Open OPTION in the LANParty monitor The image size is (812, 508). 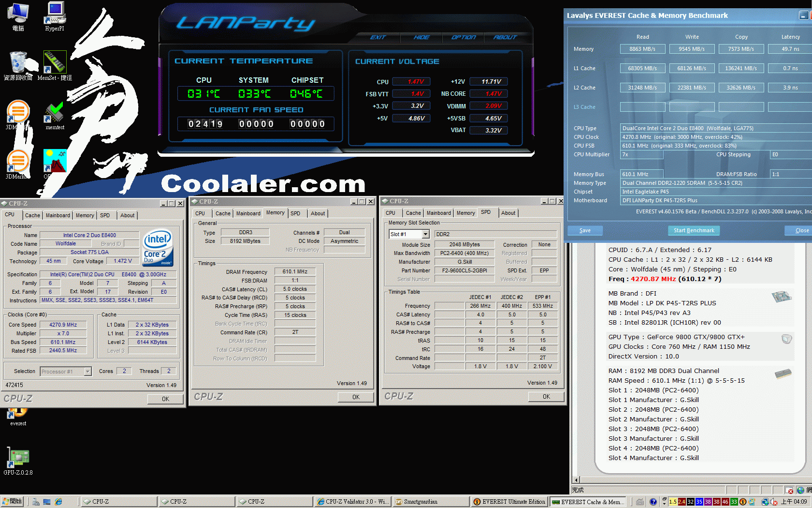(x=464, y=37)
